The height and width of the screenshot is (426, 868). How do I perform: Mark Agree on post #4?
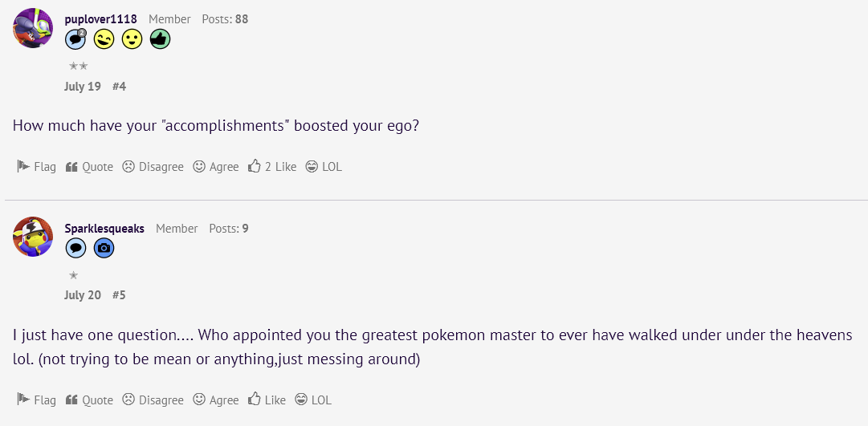(x=216, y=167)
